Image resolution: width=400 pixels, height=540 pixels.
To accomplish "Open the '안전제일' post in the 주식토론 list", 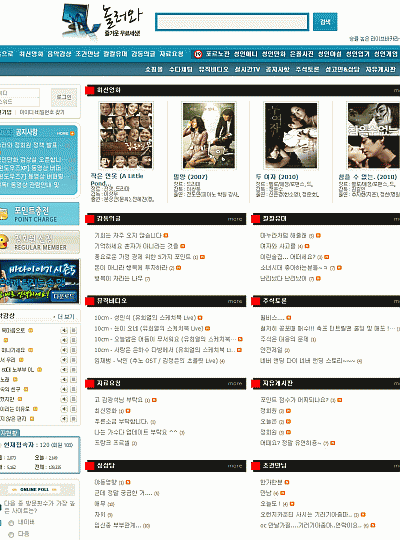I will pos(271,350).
